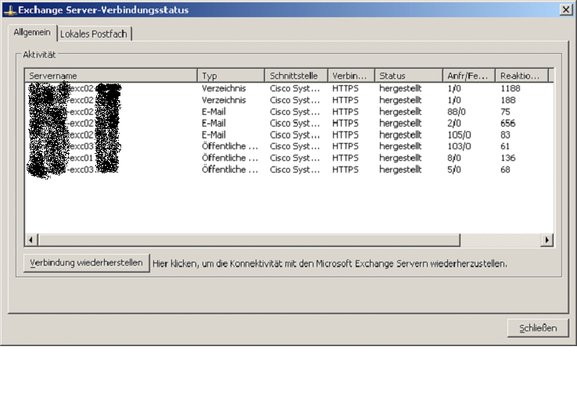Click hergestellt status in 103/0 row
Image resolution: width=577 pixels, height=400 pixels.
[400, 146]
